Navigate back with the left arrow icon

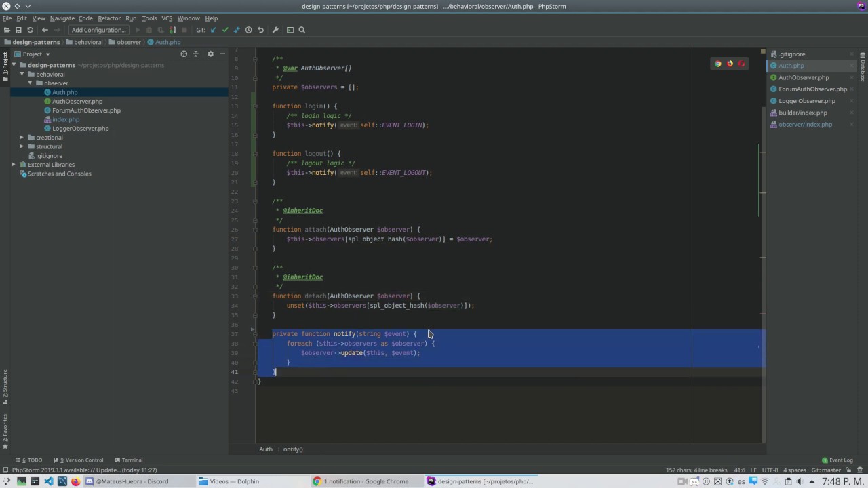(x=45, y=30)
